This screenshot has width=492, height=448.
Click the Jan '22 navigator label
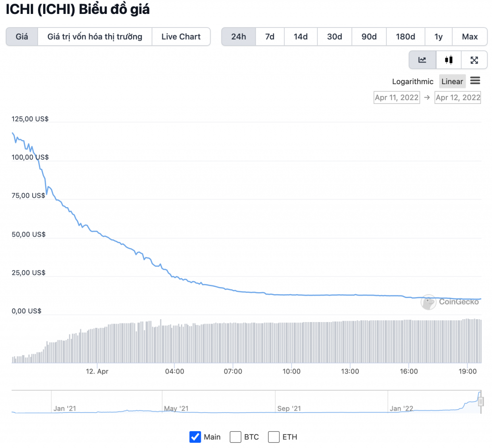click(x=401, y=409)
